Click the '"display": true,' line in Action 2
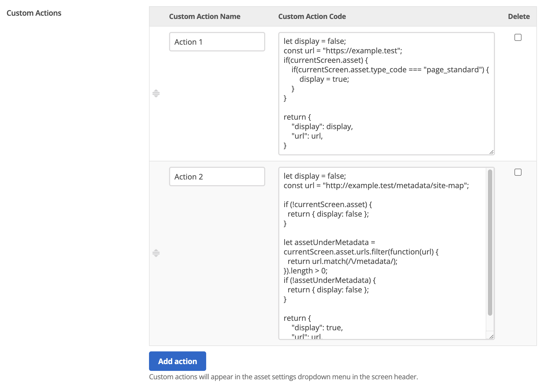544x392 pixels. (317, 328)
